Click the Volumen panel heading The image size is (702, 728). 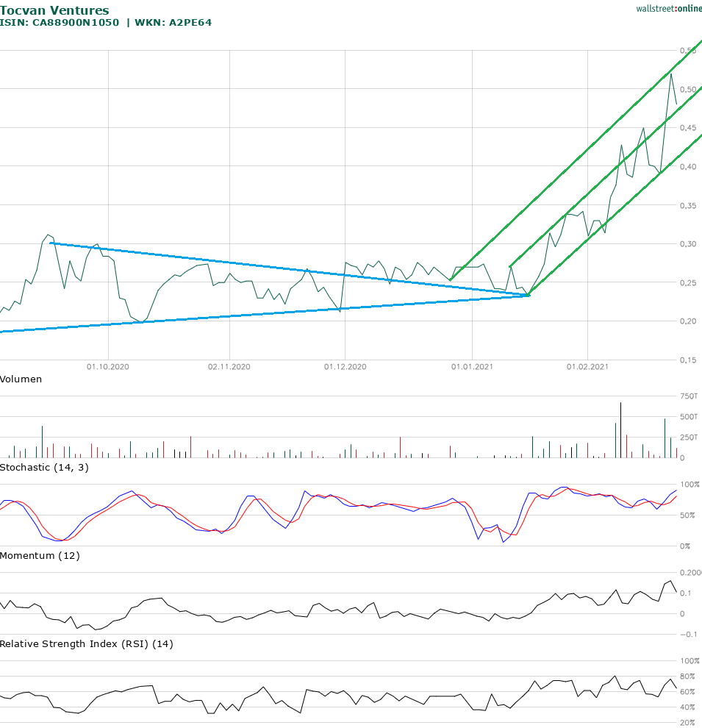(x=21, y=379)
